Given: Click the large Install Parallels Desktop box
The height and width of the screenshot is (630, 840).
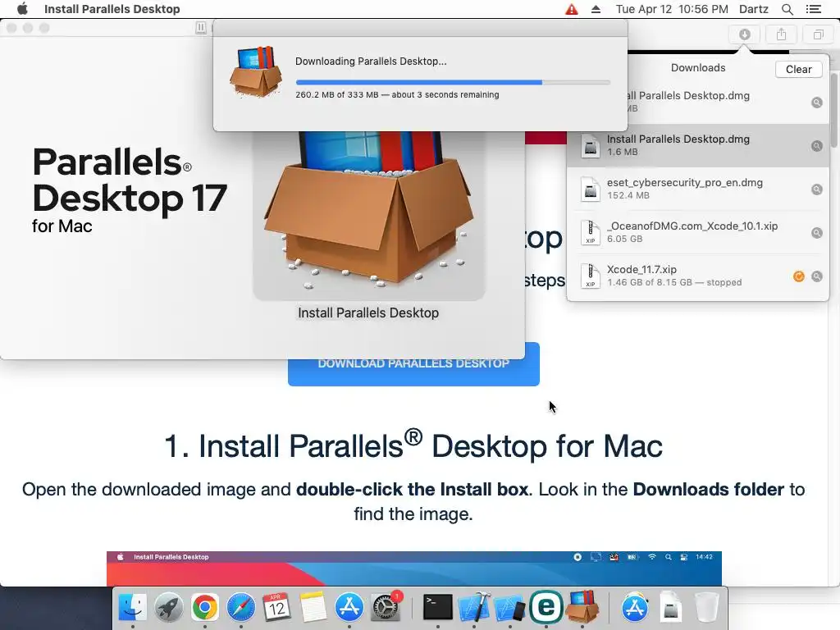Looking at the screenshot, I should click(x=369, y=214).
